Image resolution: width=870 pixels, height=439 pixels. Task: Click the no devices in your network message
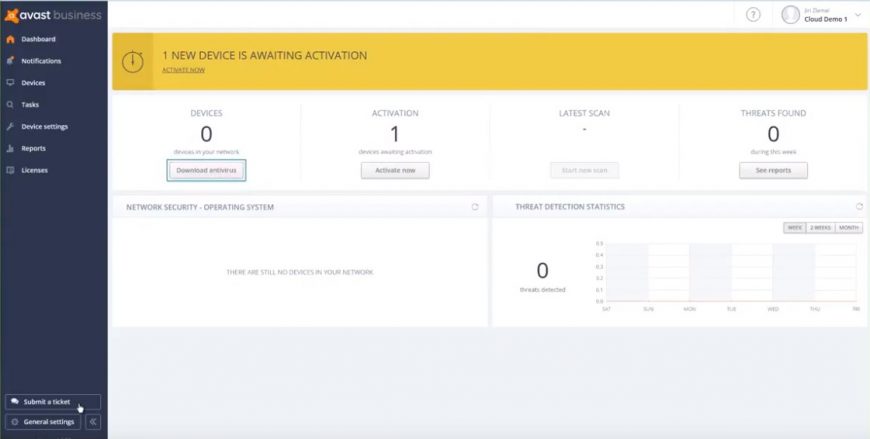pos(300,272)
